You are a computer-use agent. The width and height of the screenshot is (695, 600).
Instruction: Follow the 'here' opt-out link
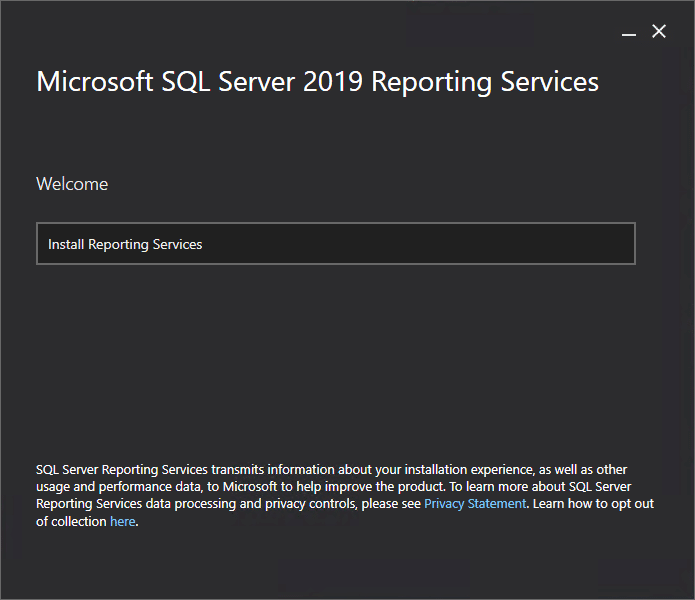122,522
